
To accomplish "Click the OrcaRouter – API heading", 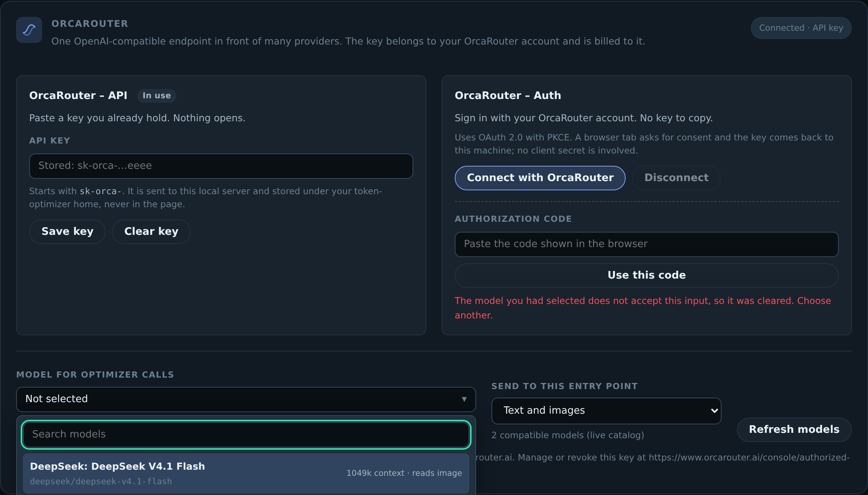I will (78, 96).
